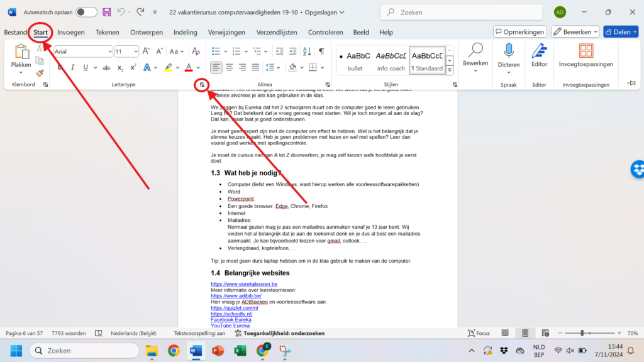Clear all formatting from the selection

coord(195,52)
